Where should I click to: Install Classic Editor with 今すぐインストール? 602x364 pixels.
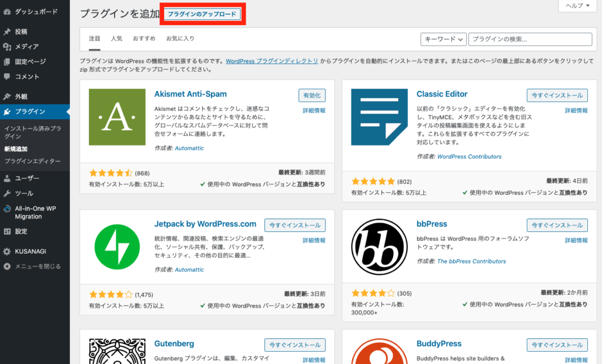tap(557, 96)
